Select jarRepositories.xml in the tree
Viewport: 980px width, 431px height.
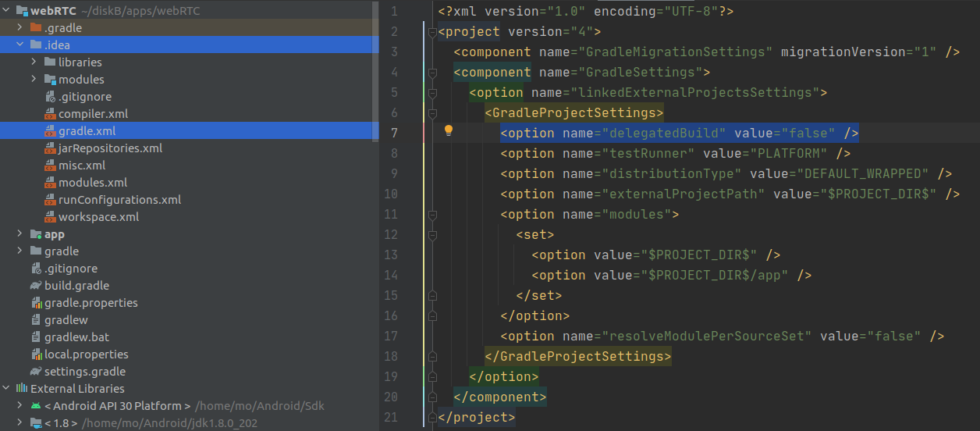(111, 148)
